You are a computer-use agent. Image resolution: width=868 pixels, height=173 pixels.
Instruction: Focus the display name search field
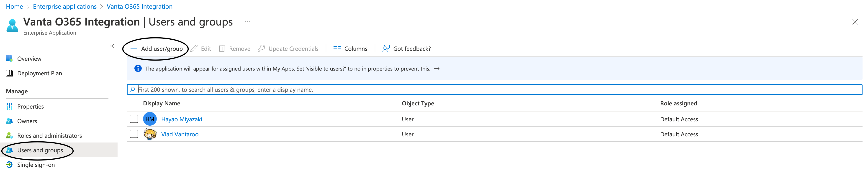pyautogui.click(x=494, y=89)
